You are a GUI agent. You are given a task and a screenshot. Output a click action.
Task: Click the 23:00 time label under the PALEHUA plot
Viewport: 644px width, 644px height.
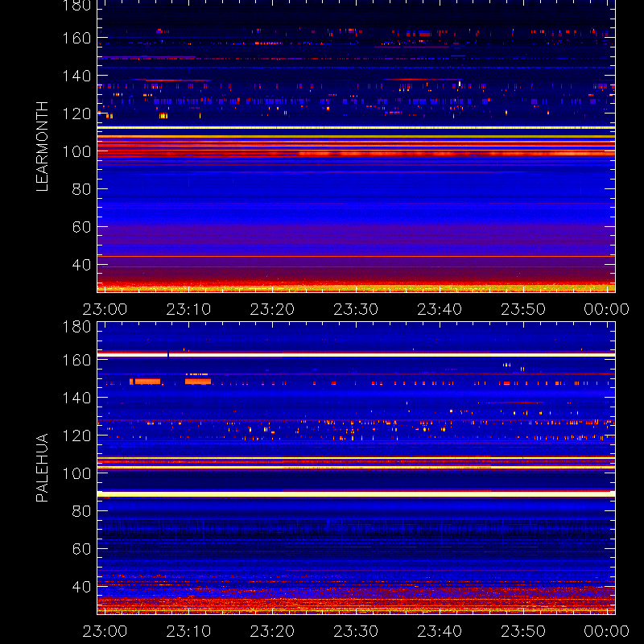[x=105, y=631]
